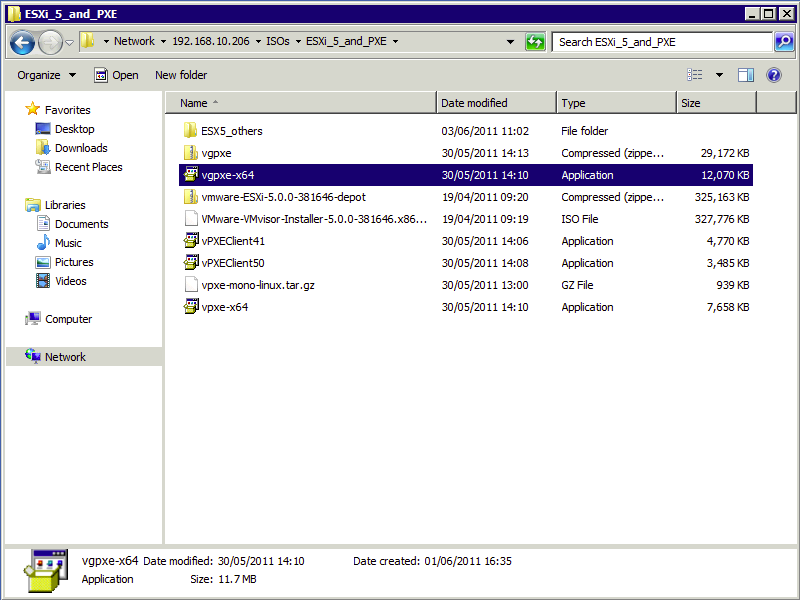Click the large application icon in details pane

click(45, 570)
